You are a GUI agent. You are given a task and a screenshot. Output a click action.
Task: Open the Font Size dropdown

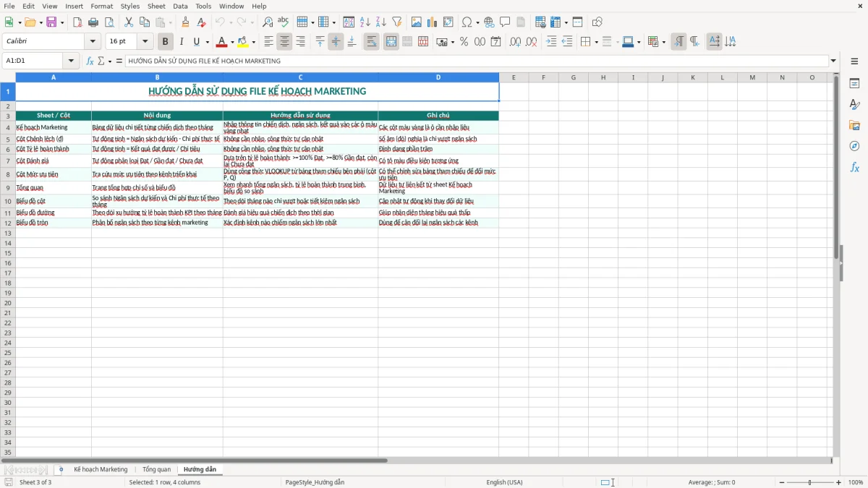click(145, 42)
